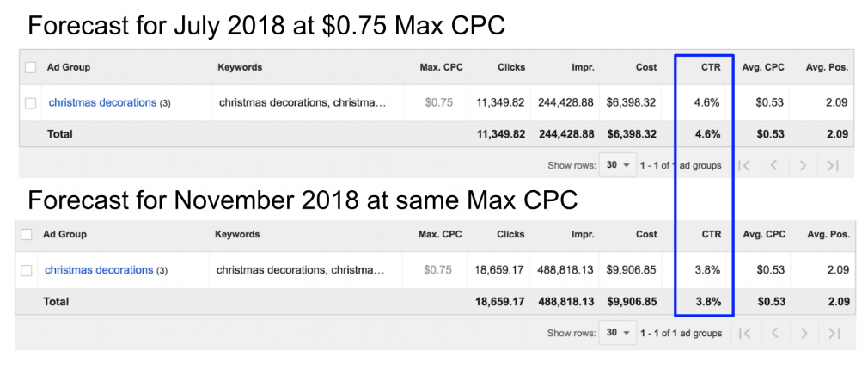Click previous page arrow in July table
Screen dimensions: 868x369
(x=774, y=166)
